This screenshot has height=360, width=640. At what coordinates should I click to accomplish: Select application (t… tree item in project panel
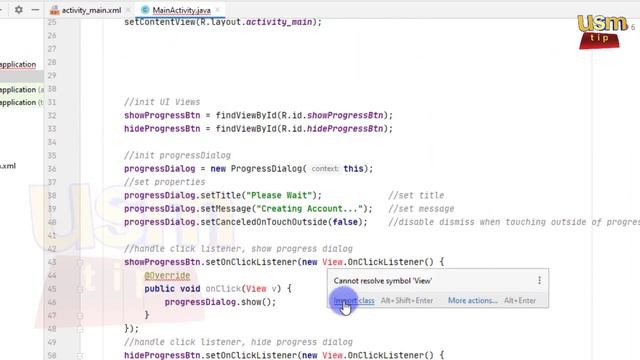coord(21,102)
